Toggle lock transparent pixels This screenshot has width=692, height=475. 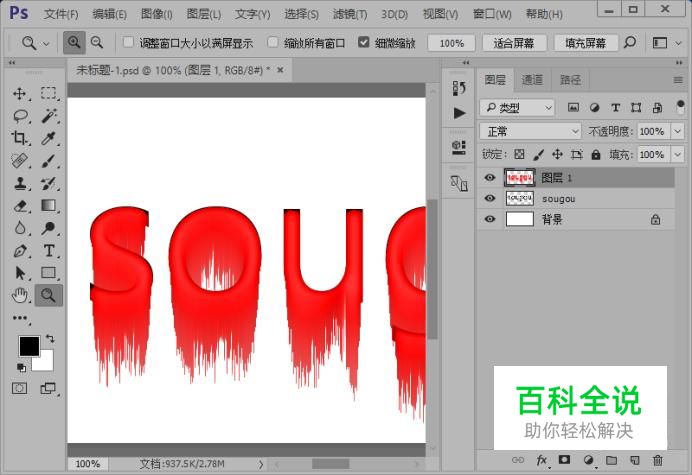click(519, 154)
